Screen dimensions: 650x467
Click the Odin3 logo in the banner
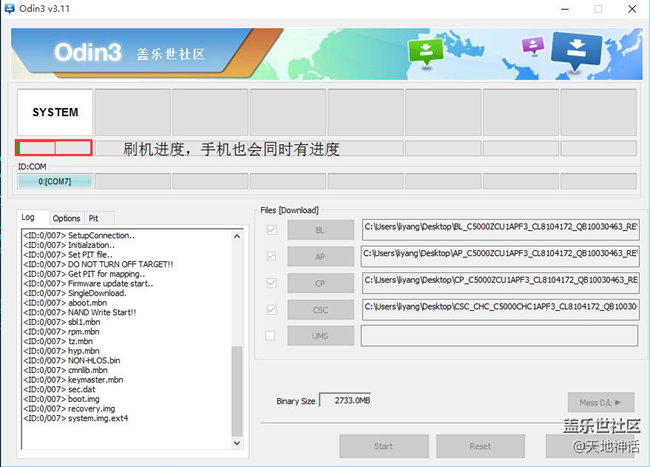coord(87,52)
